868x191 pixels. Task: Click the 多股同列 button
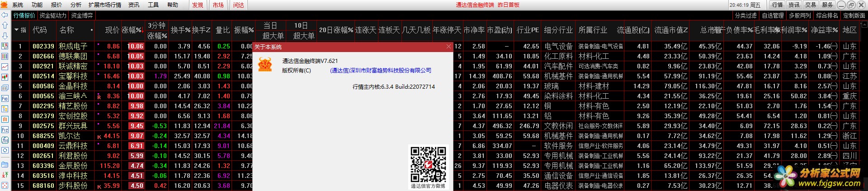(800, 15)
